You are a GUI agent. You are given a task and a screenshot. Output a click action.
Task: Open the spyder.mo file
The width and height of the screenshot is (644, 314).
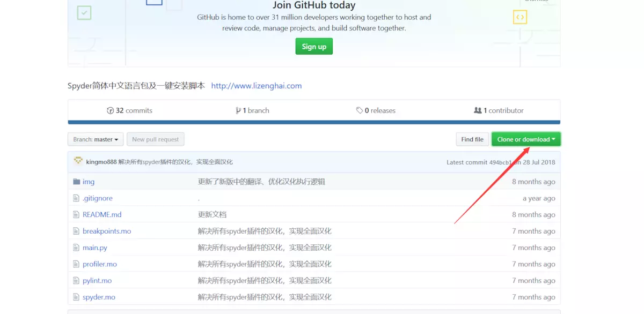(x=99, y=297)
